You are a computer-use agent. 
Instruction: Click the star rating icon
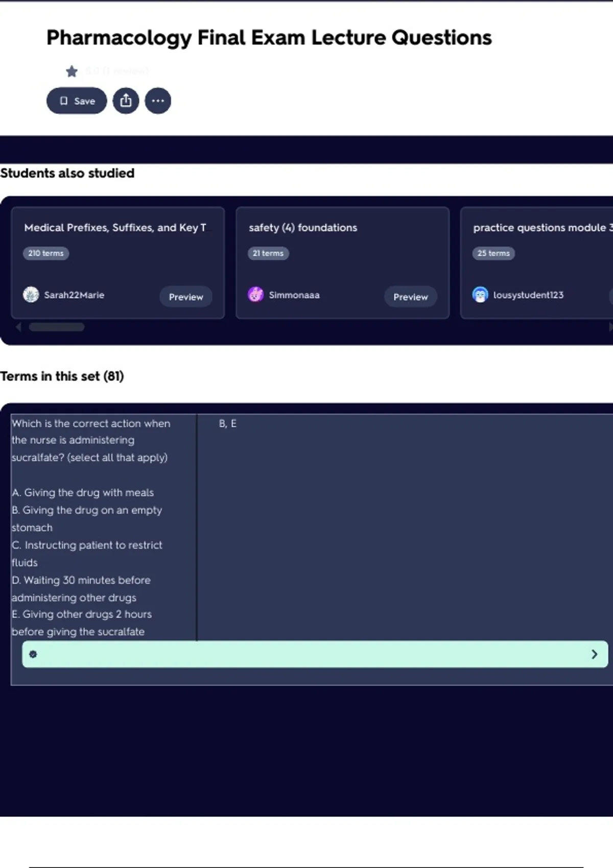coord(72,71)
